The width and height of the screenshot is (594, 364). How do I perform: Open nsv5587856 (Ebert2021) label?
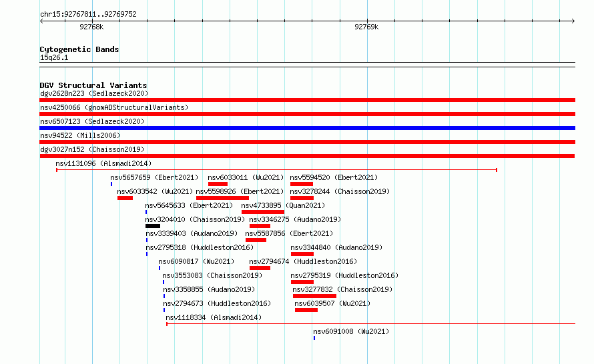pos(289,233)
